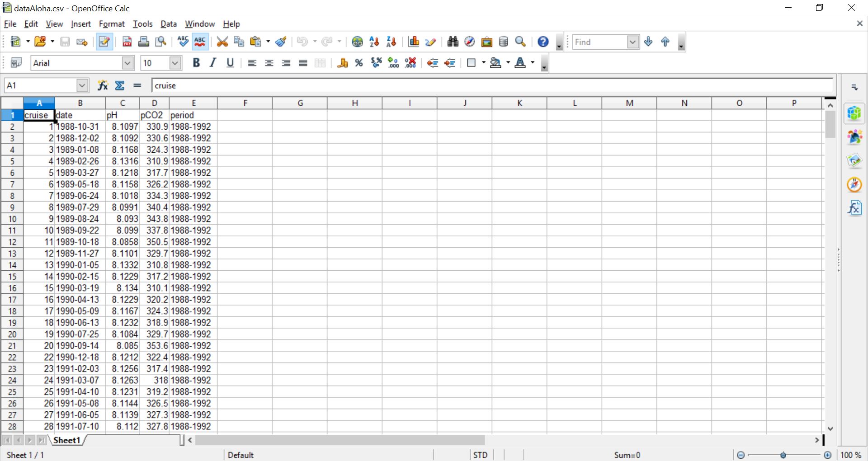This screenshot has width=868, height=461.
Task: Click the zoom slider handle
Action: 783,455
